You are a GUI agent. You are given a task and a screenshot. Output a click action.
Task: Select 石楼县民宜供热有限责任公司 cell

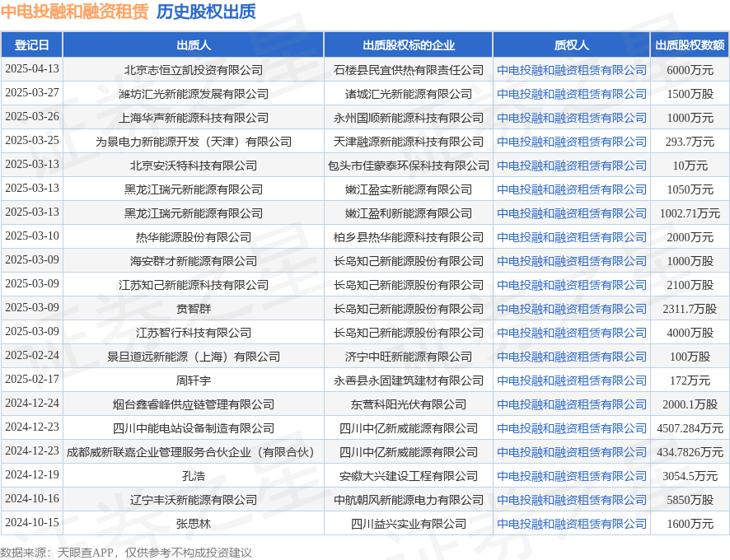409,70
